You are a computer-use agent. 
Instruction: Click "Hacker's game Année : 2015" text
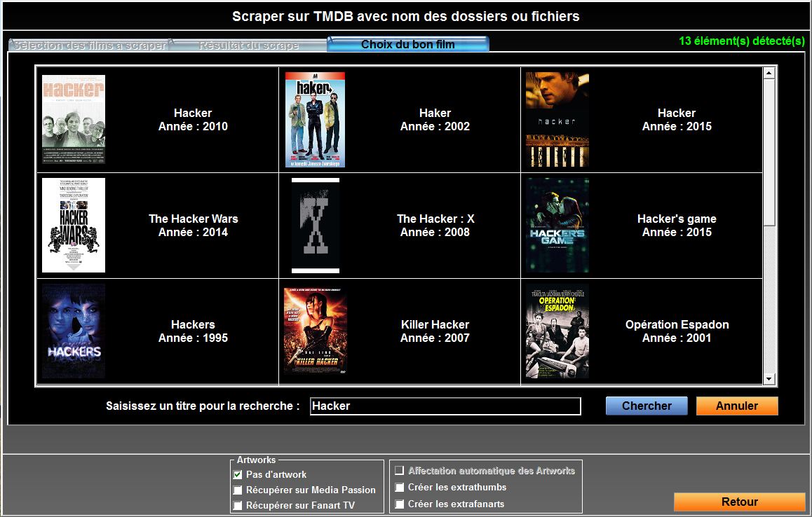tap(677, 225)
